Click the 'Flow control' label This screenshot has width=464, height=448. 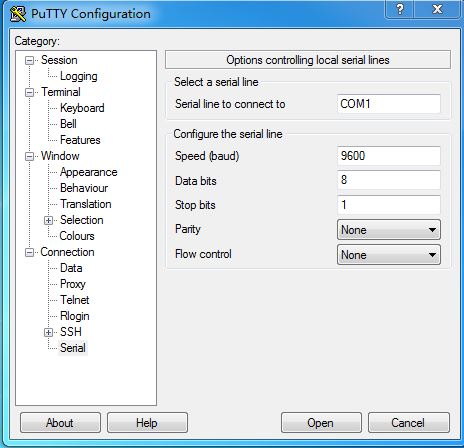203,254
